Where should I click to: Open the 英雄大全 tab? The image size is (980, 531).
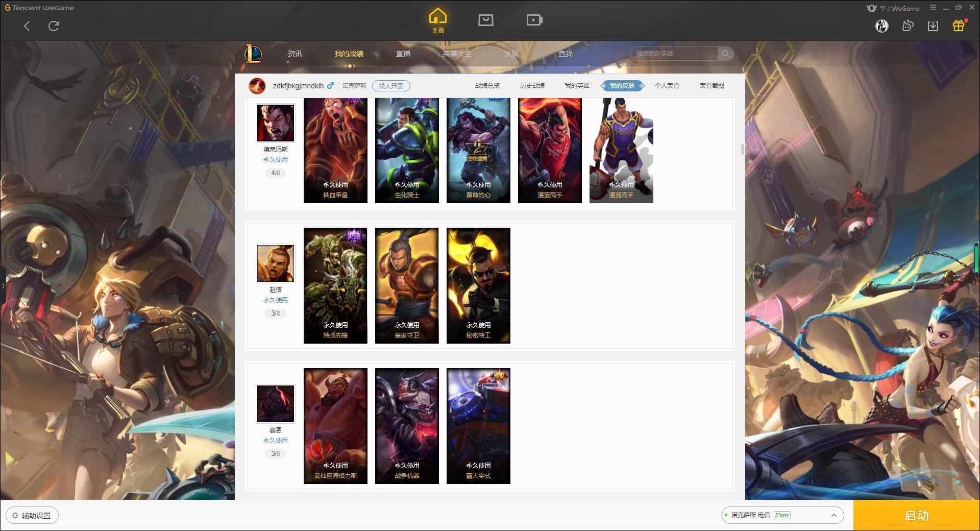pos(457,54)
